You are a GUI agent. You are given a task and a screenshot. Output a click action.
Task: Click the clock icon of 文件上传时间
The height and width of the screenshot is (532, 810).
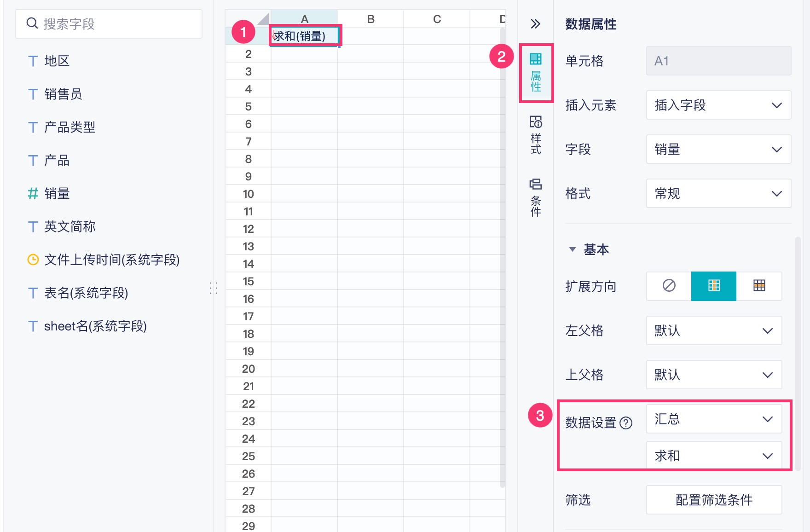(33, 260)
